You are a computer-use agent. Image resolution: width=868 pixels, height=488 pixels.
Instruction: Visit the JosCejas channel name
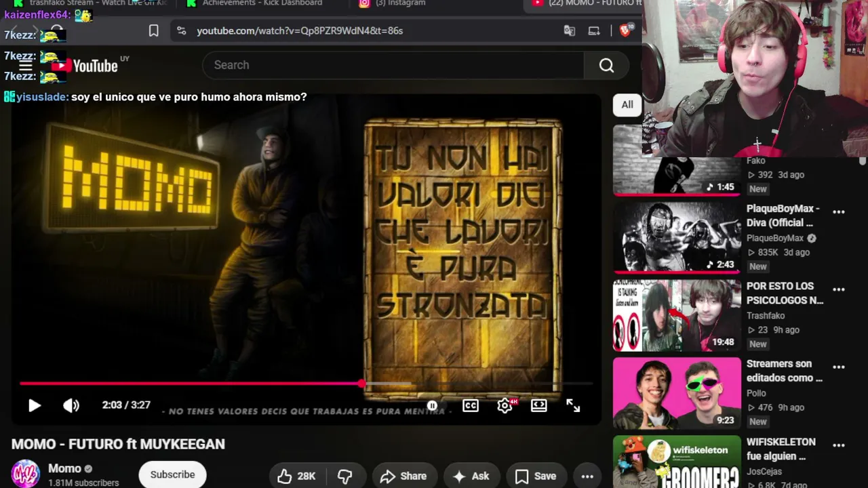(764, 471)
